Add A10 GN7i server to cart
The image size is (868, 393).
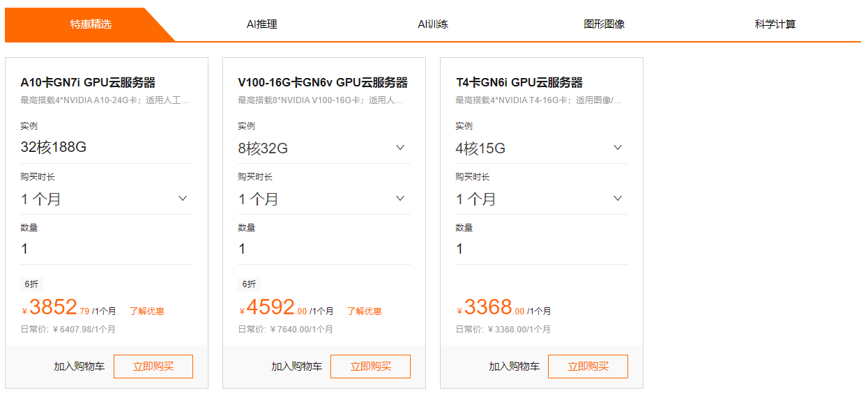point(79,367)
